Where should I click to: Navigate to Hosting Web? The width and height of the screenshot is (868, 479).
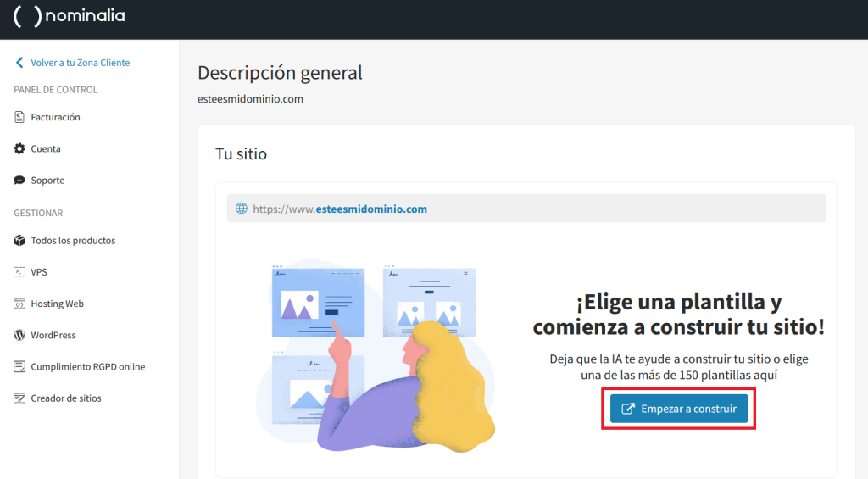[x=57, y=304]
